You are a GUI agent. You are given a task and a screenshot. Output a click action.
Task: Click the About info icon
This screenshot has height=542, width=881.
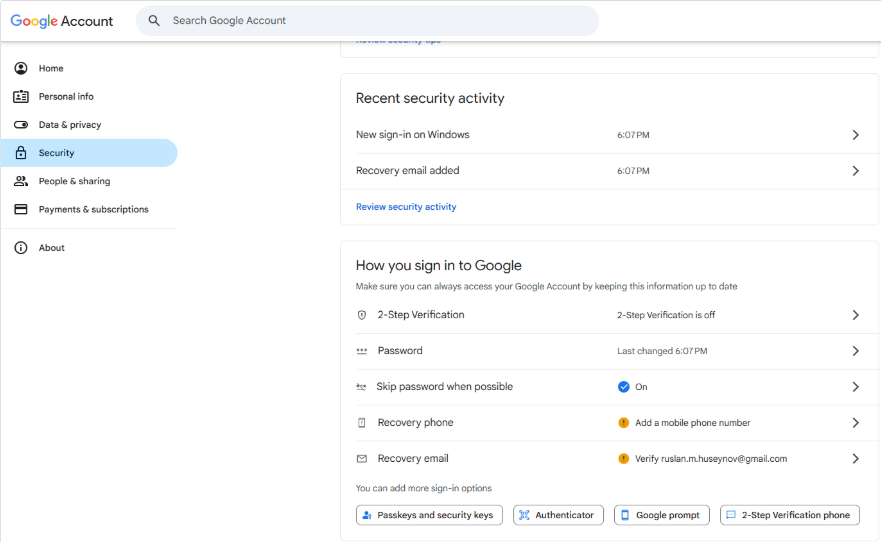point(21,248)
